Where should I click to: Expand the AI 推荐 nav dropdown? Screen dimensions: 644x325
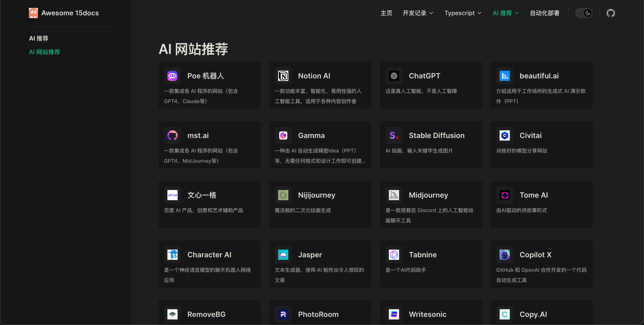(506, 13)
